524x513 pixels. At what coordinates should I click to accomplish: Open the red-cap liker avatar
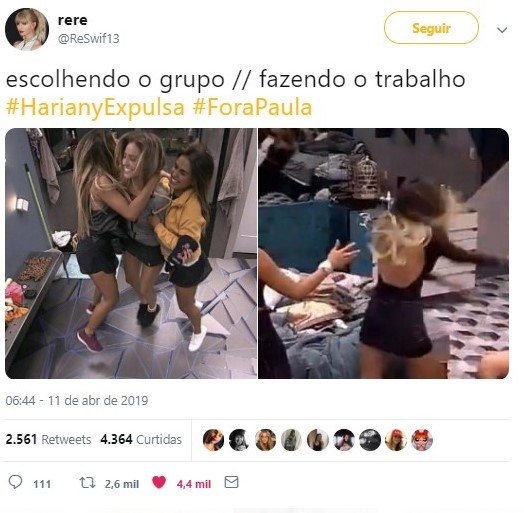(396, 440)
